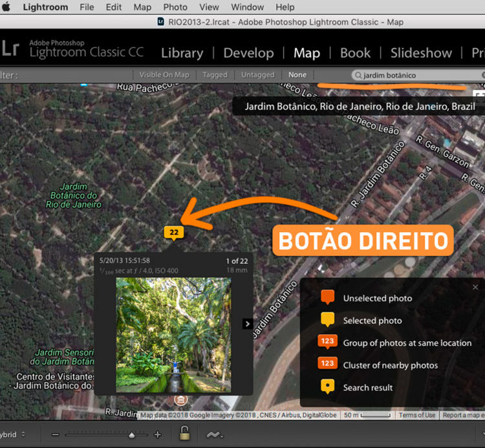Filter by Visible On Map
485x448 pixels.
[x=164, y=75]
